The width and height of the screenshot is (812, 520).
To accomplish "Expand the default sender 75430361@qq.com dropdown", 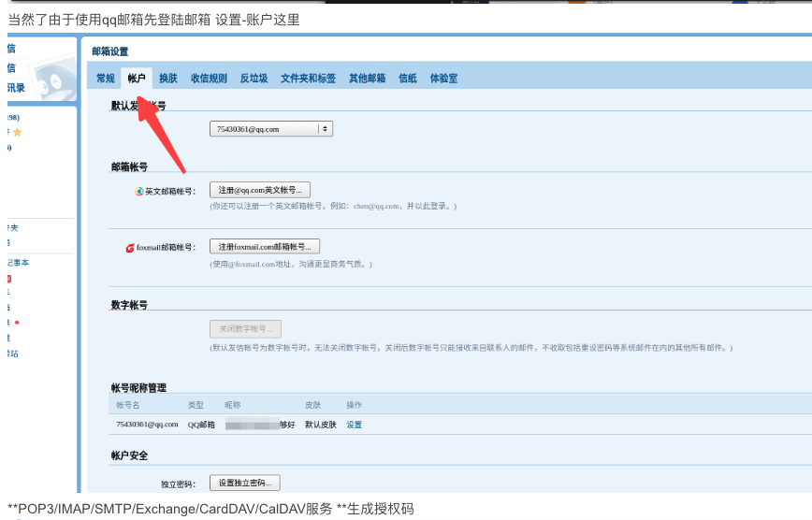I will 271,129.
